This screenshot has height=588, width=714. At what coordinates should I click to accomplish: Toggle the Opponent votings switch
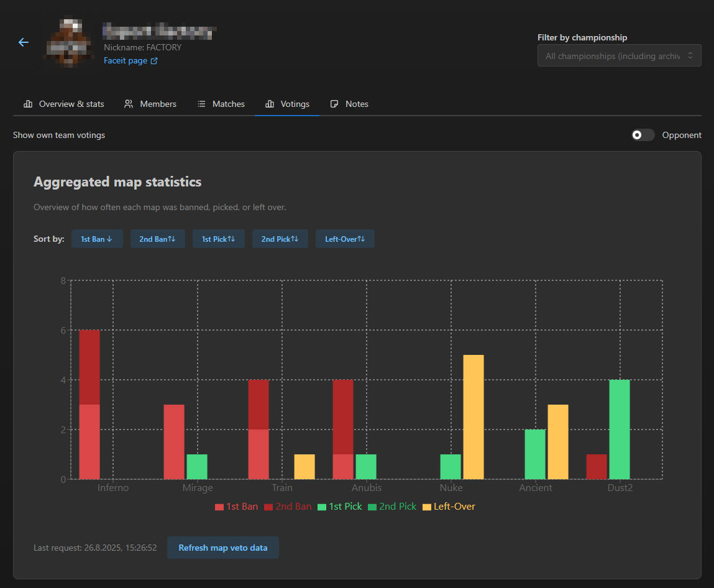643,135
